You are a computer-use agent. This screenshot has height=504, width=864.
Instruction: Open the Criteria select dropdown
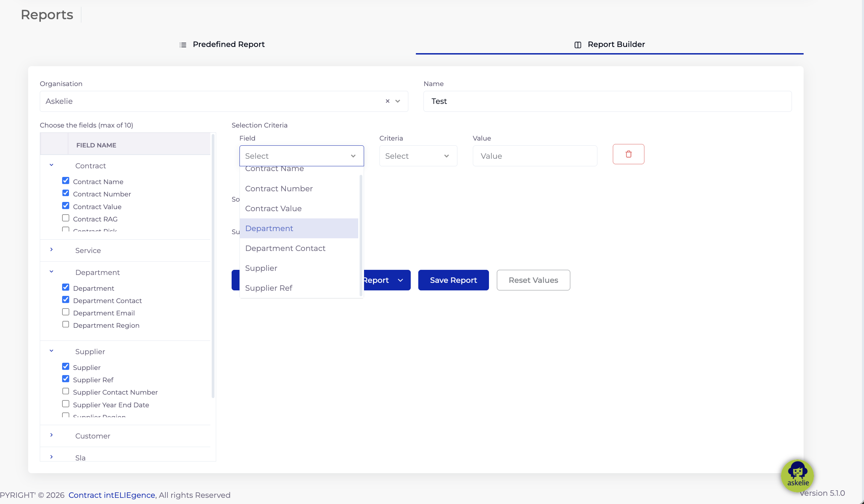[x=418, y=156]
